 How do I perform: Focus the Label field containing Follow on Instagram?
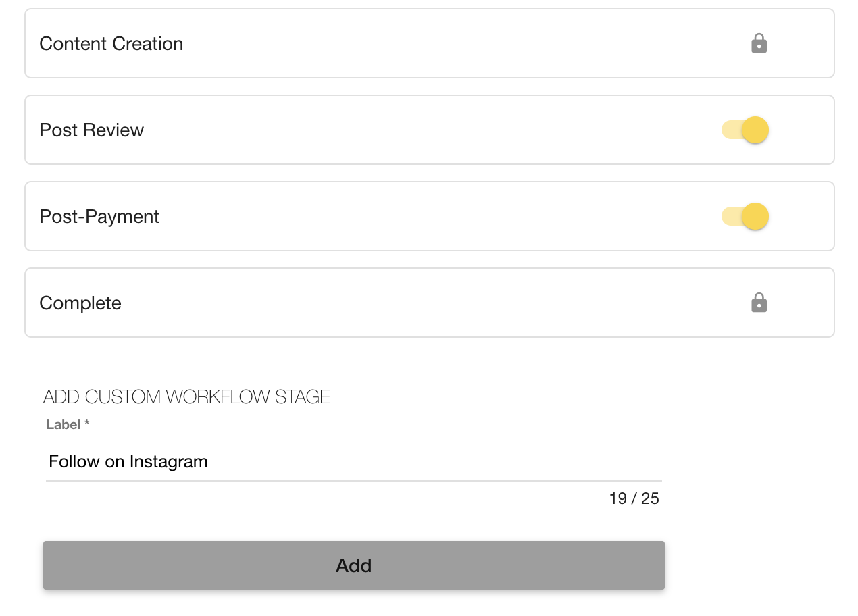pos(354,462)
